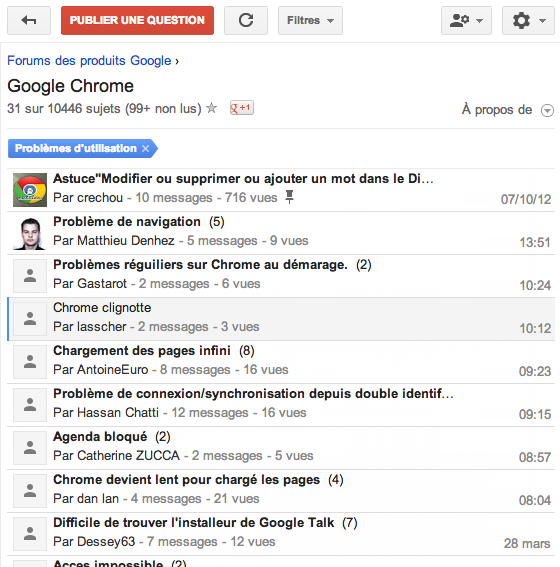Screen dimensions: 560x567
Task: Click 'Par Hassan Chatti' author text
Action: click(106, 413)
